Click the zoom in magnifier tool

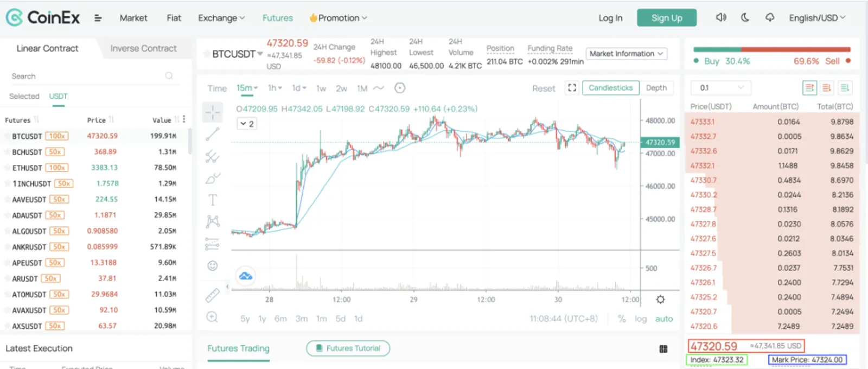(212, 317)
